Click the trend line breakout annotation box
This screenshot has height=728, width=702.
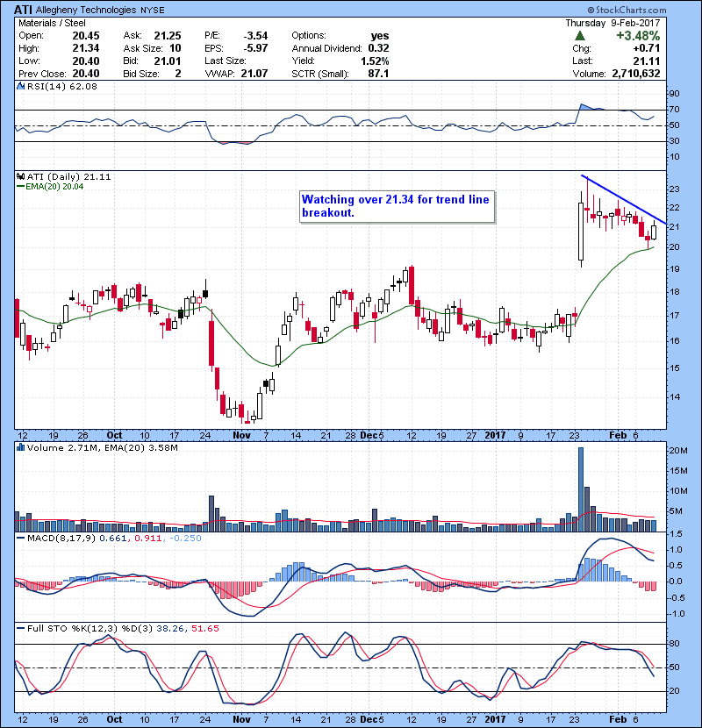point(397,207)
